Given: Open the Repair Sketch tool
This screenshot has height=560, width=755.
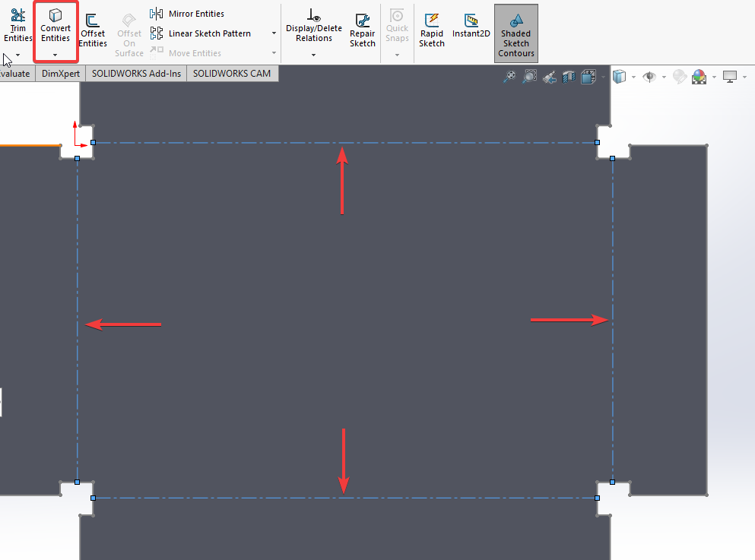Looking at the screenshot, I should click(362, 30).
